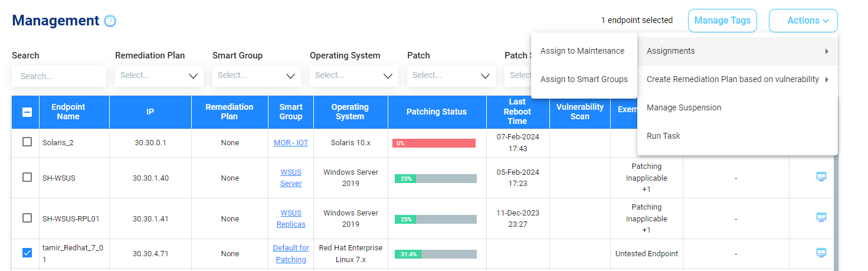The width and height of the screenshot is (868, 271).
Task: Click Manage Suspension in Actions menu
Action: point(684,107)
